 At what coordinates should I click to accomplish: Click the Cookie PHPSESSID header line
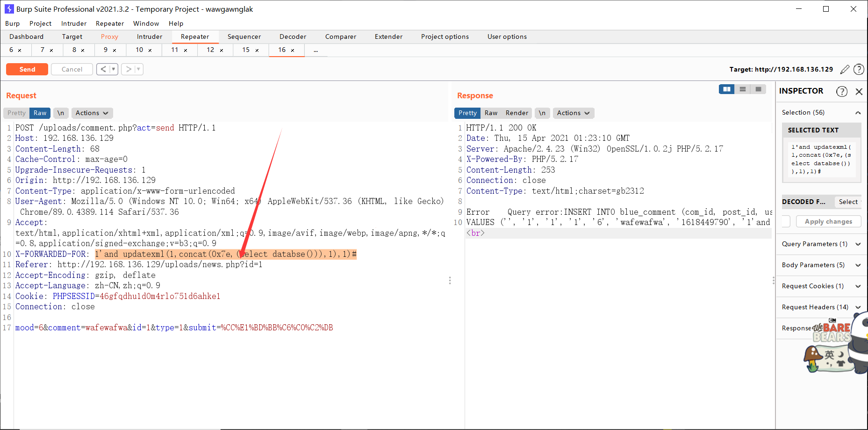[x=118, y=296]
